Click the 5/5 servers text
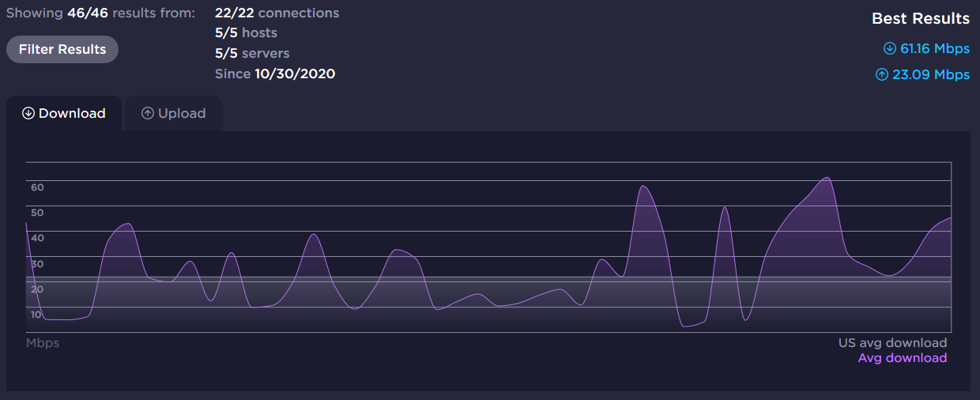 (252, 54)
